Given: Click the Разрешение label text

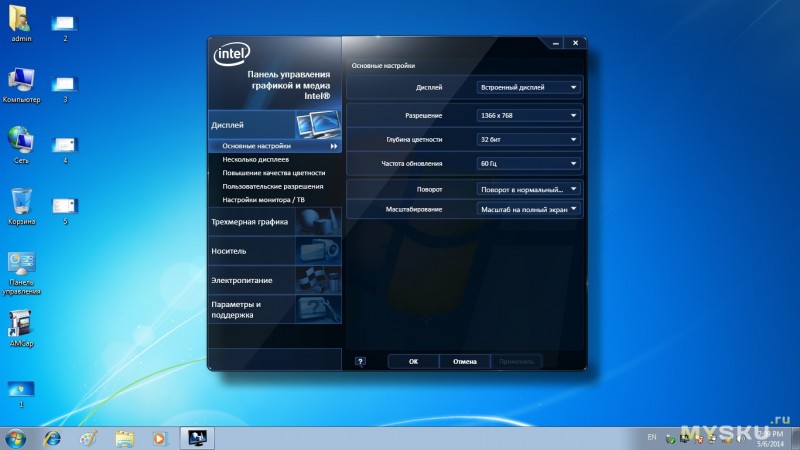Looking at the screenshot, I should click(x=423, y=116).
